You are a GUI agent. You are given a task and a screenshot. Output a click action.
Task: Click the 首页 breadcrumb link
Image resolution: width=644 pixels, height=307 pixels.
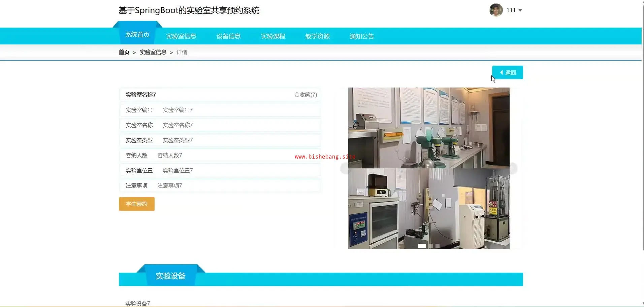[124, 53]
